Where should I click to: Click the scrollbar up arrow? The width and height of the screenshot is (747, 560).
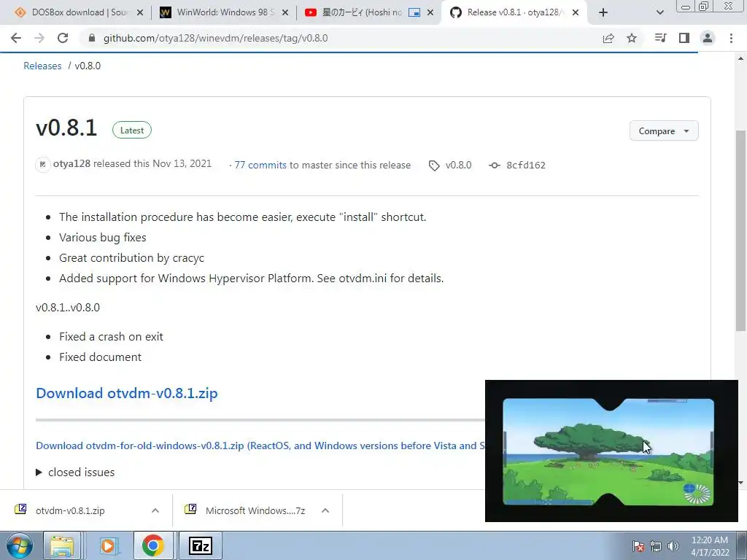(x=740, y=58)
